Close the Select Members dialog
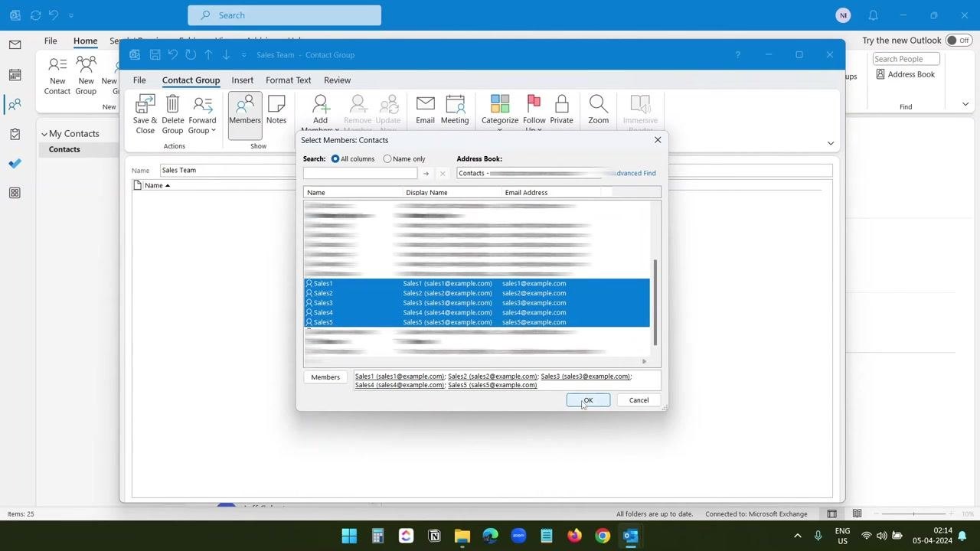The height and width of the screenshot is (551, 980). pyautogui.click(x=658, y=140)
